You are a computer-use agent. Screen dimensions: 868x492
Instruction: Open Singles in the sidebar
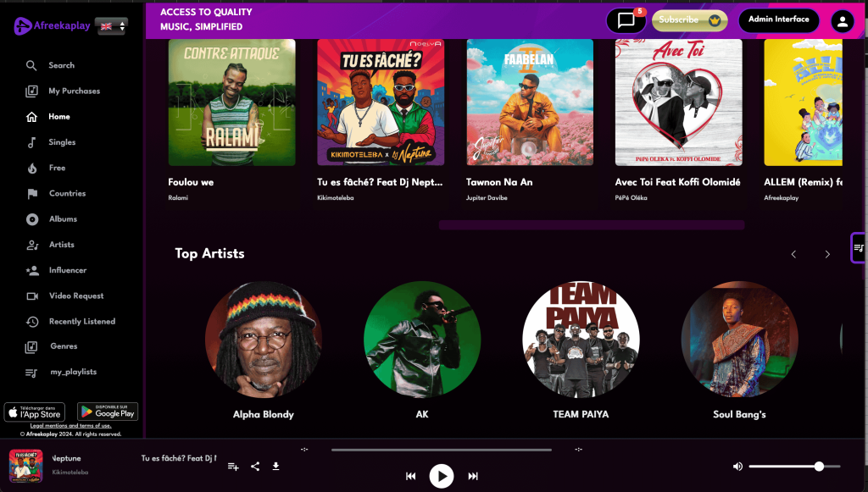(x=62, y=142)
